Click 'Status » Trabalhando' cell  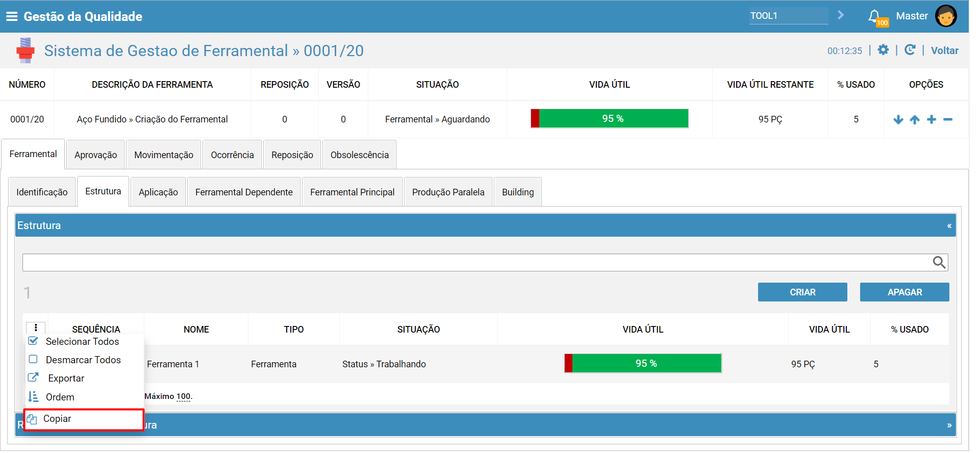[384, 364]
